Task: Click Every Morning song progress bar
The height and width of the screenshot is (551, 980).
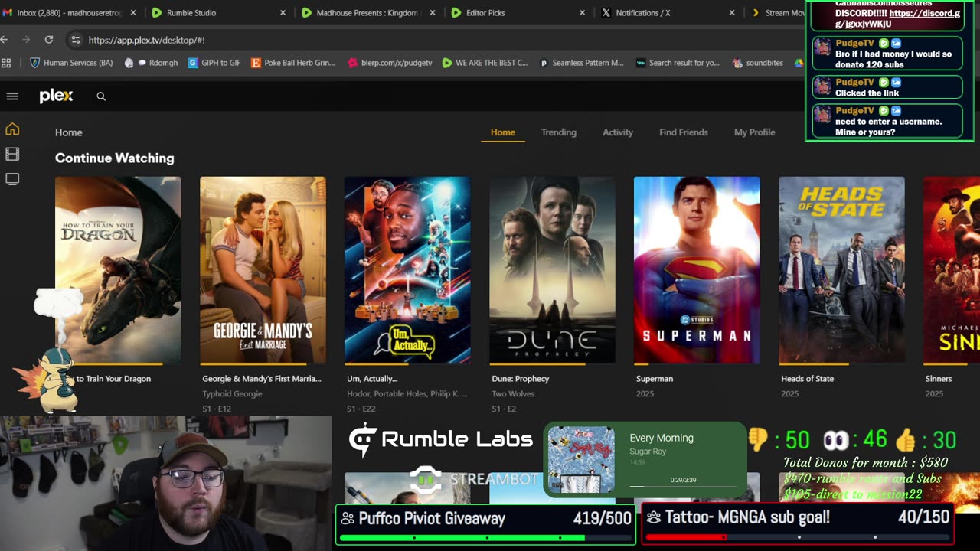Action: click(x=683, y=487)
